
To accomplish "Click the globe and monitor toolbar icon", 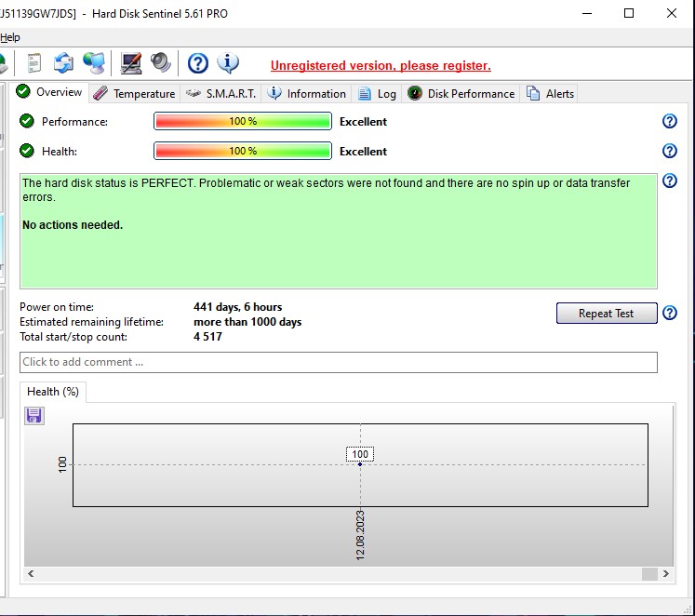I will pyautogui.click(x=94, y=63).
